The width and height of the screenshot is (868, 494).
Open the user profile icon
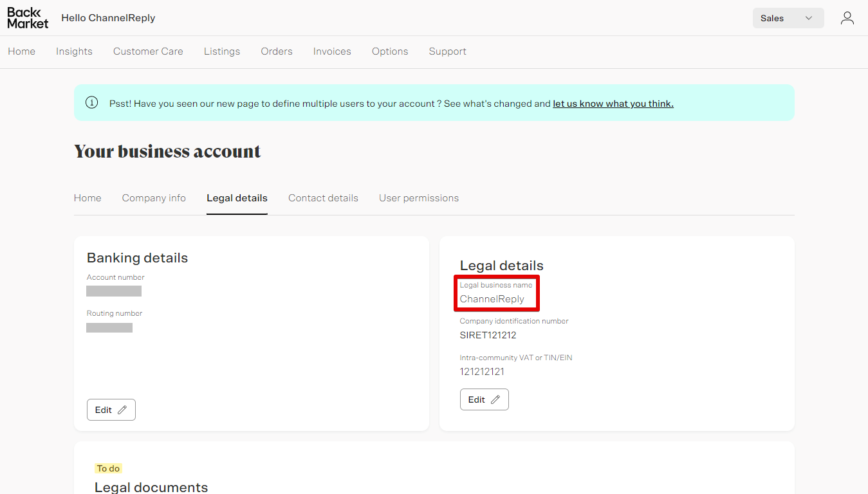(847, 18)
